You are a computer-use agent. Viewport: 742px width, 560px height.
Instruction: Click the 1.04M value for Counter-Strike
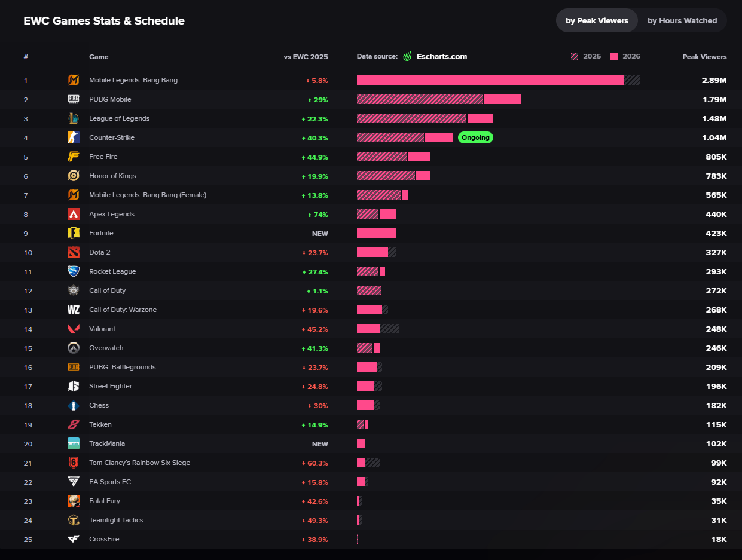pyautogui.click(x=714, y=137)
